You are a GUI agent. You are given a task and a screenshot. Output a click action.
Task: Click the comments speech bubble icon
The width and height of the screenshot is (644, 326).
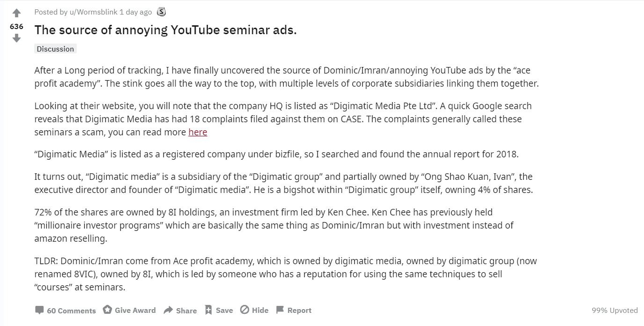[x=39, y=310]
